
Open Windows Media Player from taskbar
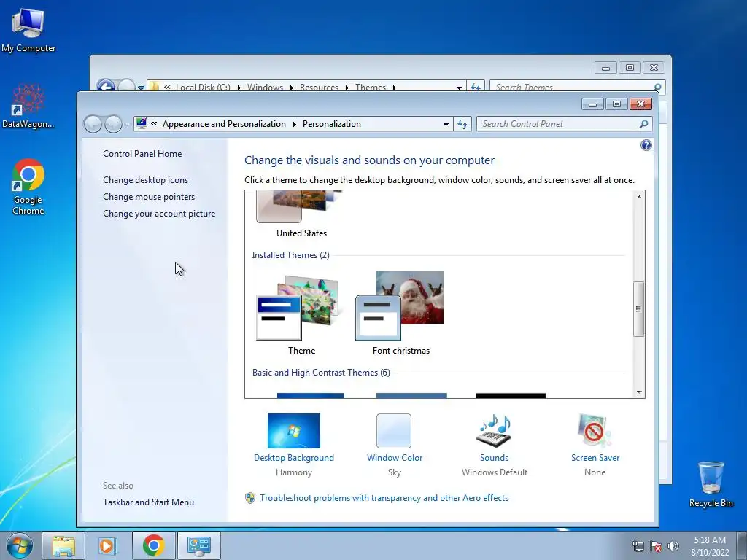click(108, 545)
